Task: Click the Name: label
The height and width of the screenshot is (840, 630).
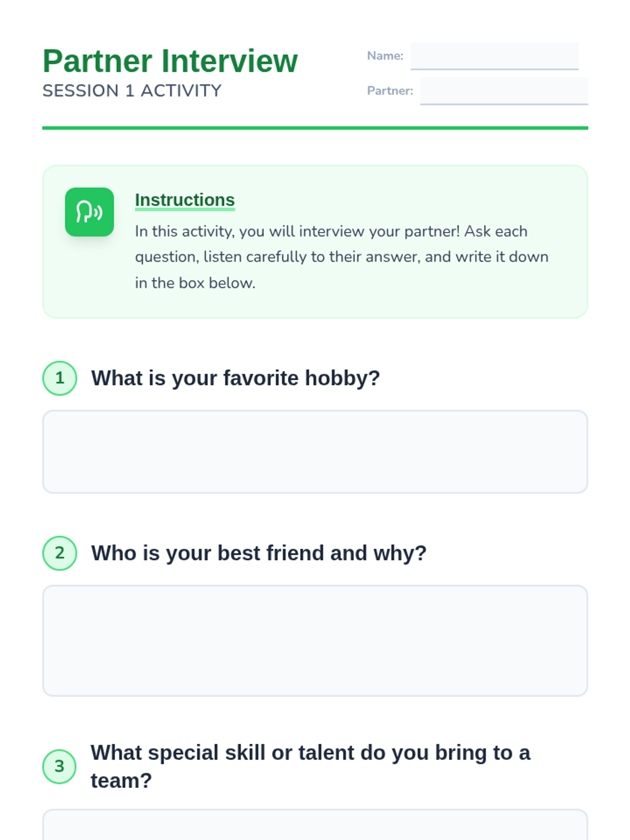Action: click(385, 56)
